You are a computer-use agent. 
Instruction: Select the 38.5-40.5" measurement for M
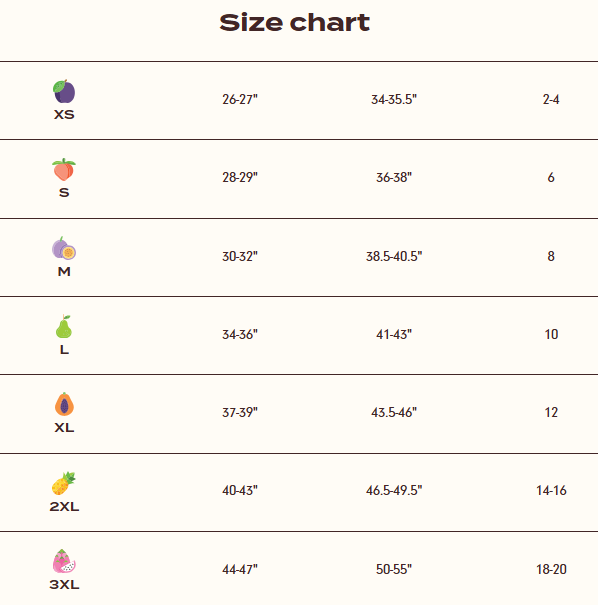394,256
